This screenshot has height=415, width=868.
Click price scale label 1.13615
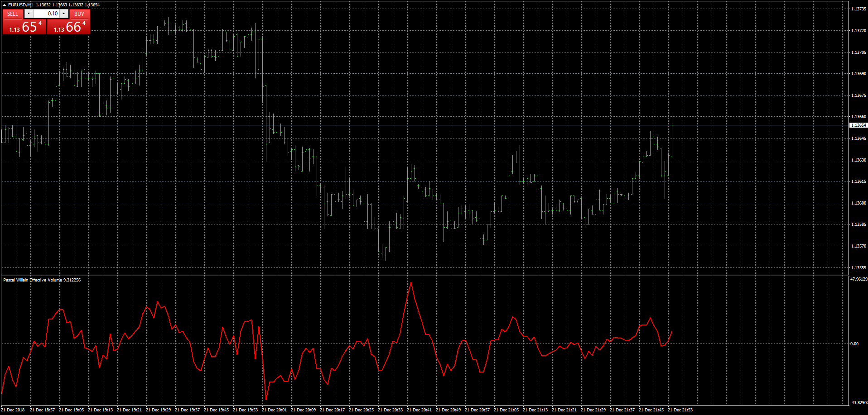(x=858, y=181)
